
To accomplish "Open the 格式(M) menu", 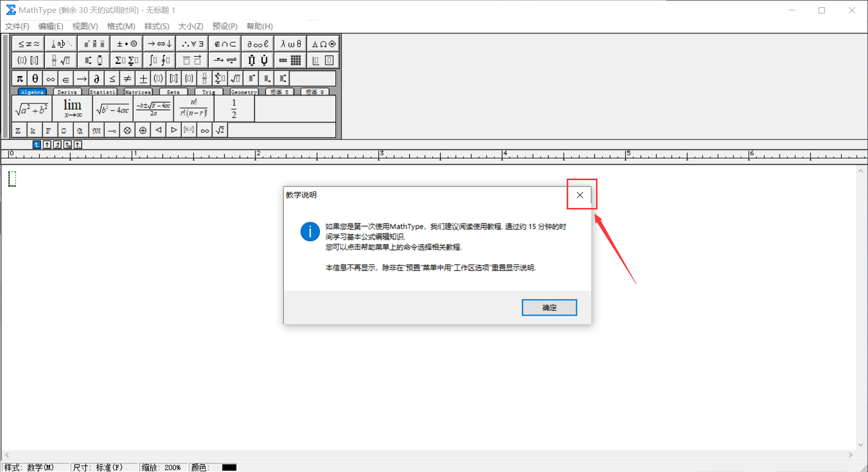I will point(121,26).
